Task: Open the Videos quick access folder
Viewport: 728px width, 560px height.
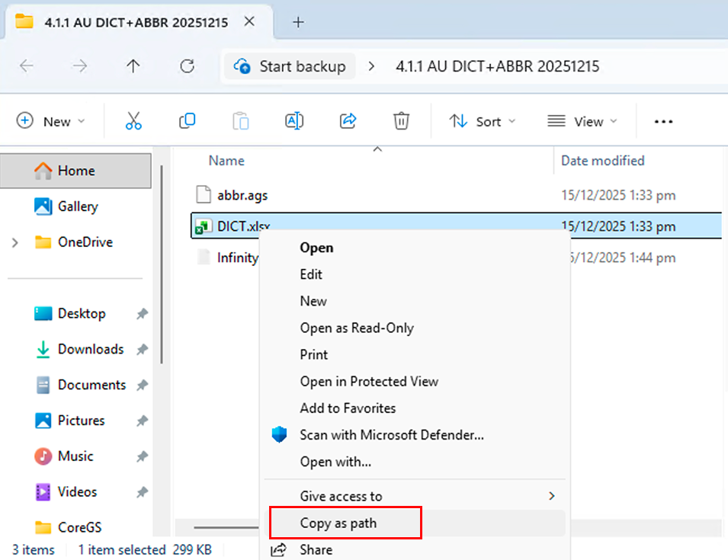Action: [x=77, y=491]
